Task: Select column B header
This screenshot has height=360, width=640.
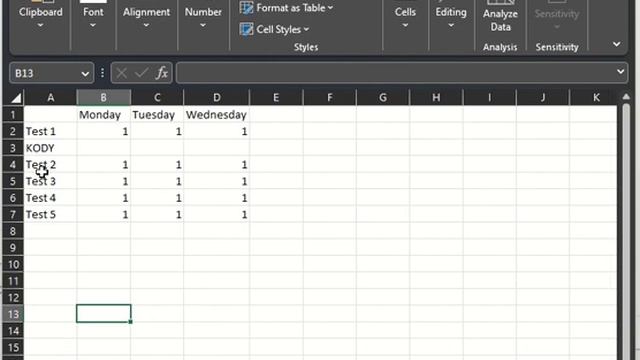Action: pos(103,98)
